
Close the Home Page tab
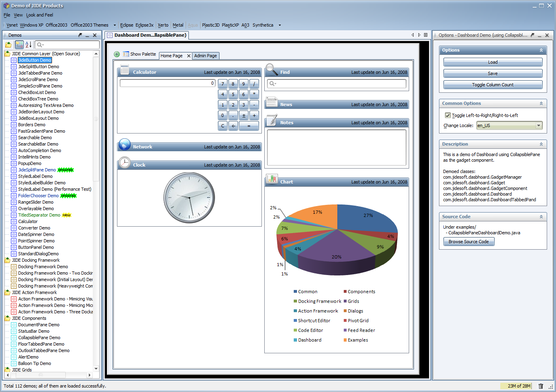[x=188, y=56]
